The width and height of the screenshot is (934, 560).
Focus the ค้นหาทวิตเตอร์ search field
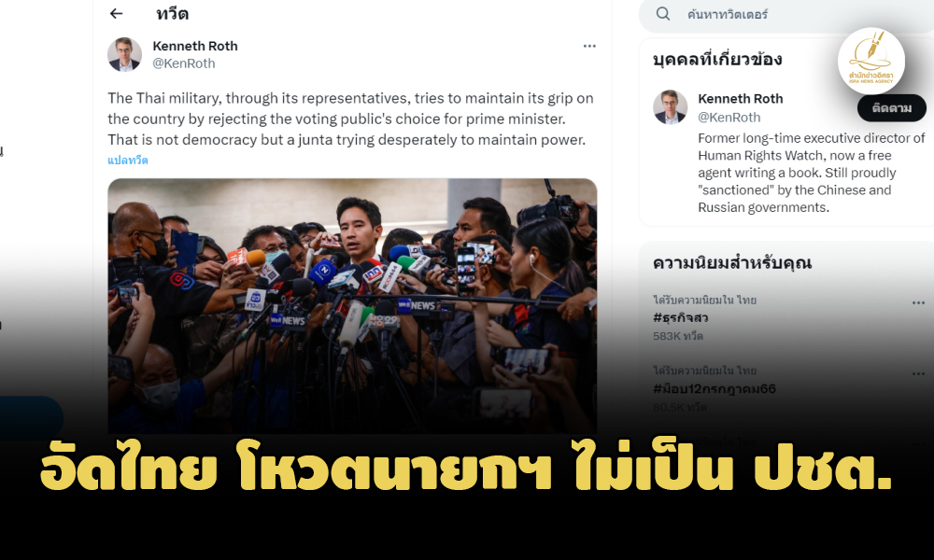792,14
